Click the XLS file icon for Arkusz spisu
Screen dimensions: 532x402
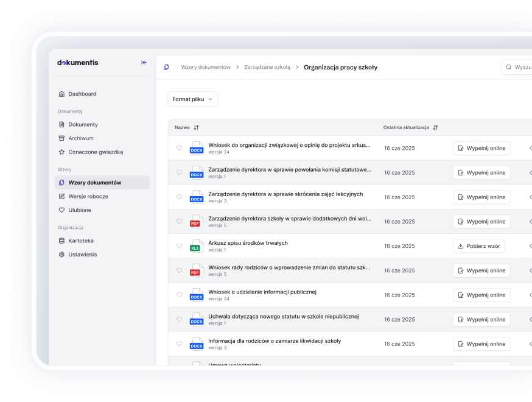coord(195,246)
